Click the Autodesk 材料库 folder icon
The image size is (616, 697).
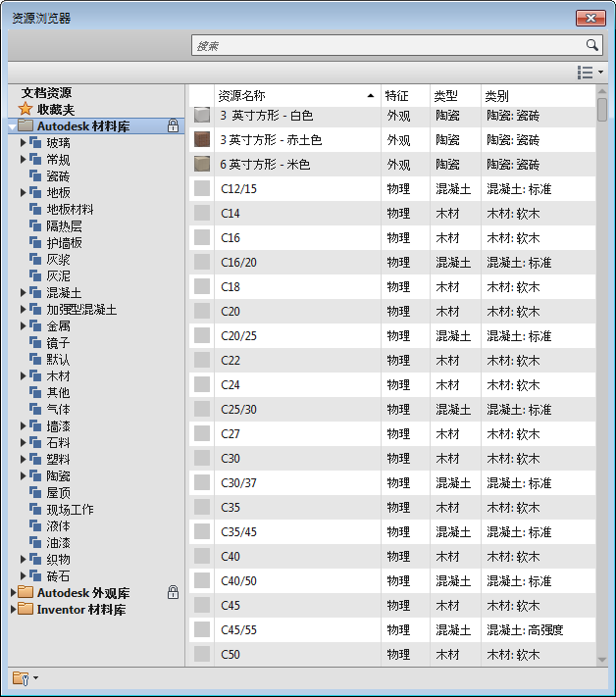tap(26, 125)
